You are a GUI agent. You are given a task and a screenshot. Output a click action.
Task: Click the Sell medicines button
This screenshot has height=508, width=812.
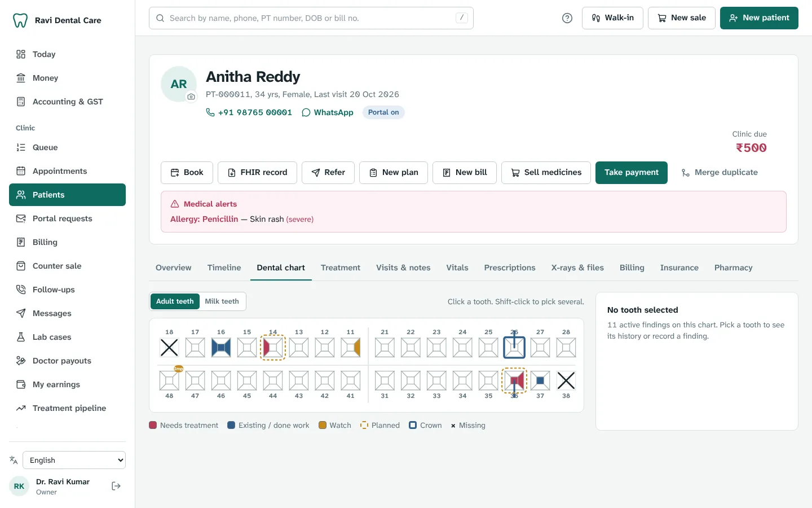pos(546,173)
